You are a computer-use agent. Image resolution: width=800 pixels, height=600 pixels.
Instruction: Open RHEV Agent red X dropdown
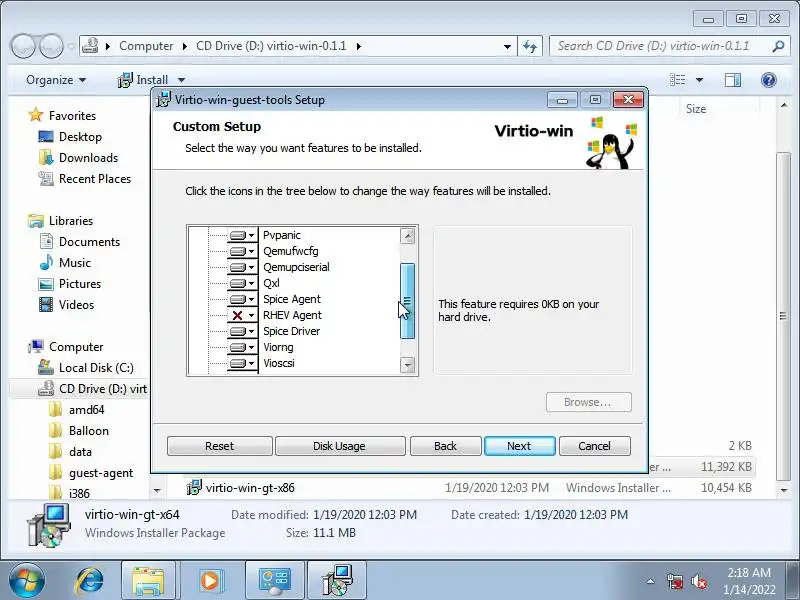click(x=242, y=315)
